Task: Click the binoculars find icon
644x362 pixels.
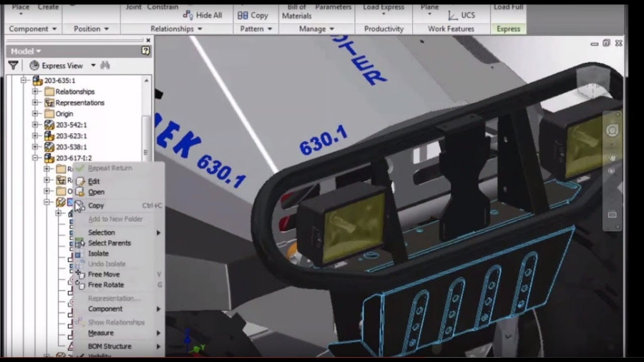Action: coord(105,65)
